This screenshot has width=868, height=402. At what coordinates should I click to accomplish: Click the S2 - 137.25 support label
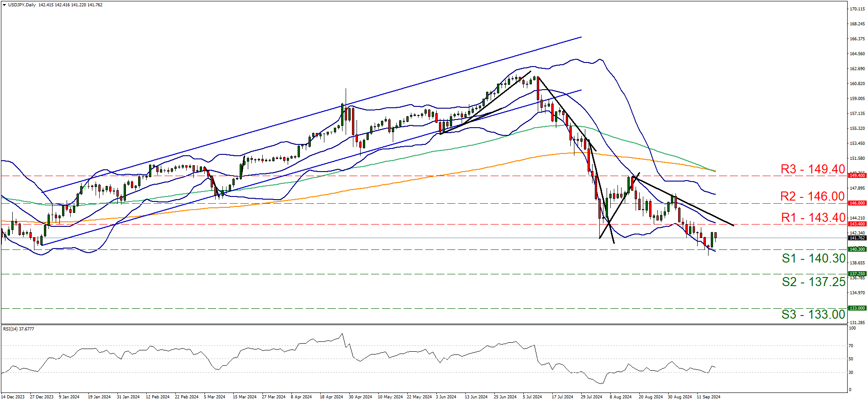[814, 282]
